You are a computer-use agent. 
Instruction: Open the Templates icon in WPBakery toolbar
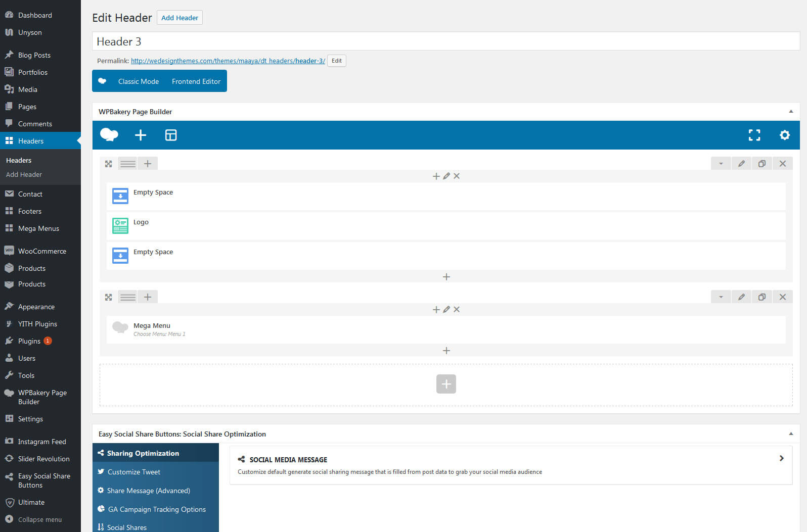(x=171, y=135)
